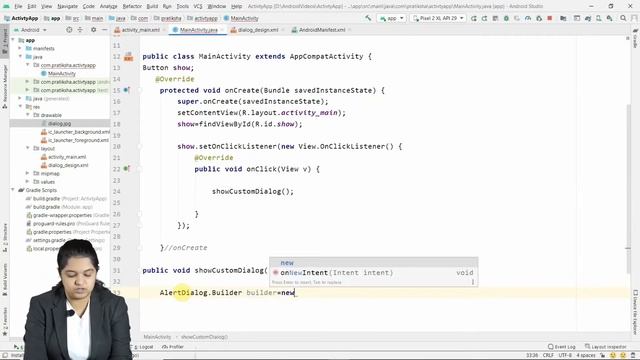Click the editor vertical scrollbar
640x360 pixels.
click(628, 188)
